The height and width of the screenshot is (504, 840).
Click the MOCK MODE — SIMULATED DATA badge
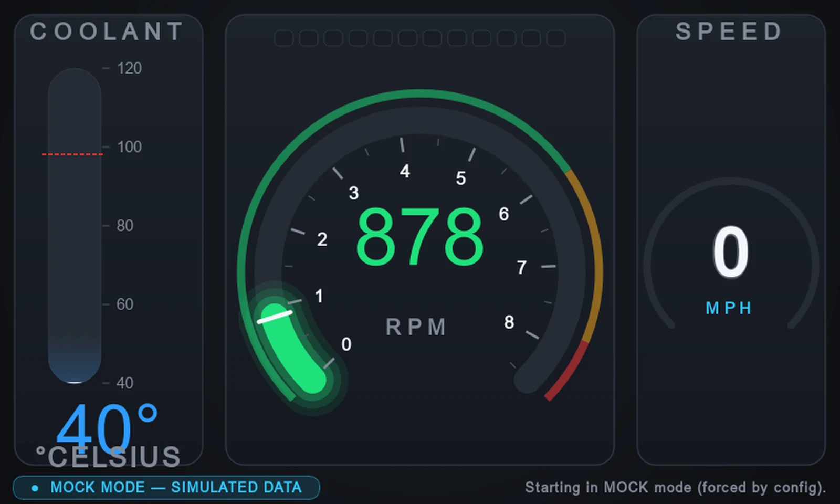click(x=166, y=487)
